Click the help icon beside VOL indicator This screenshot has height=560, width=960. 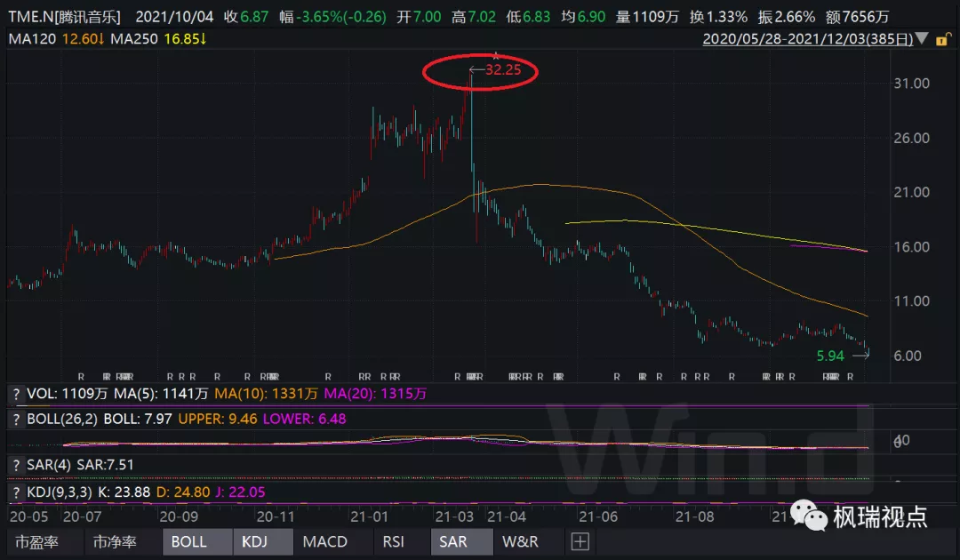14,393
